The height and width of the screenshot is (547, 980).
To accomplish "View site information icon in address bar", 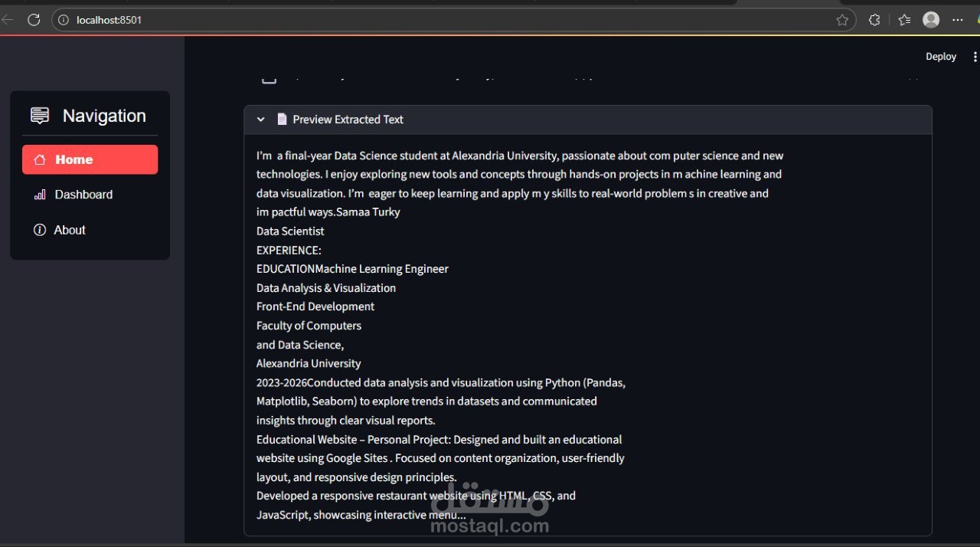I will [64, 20].
